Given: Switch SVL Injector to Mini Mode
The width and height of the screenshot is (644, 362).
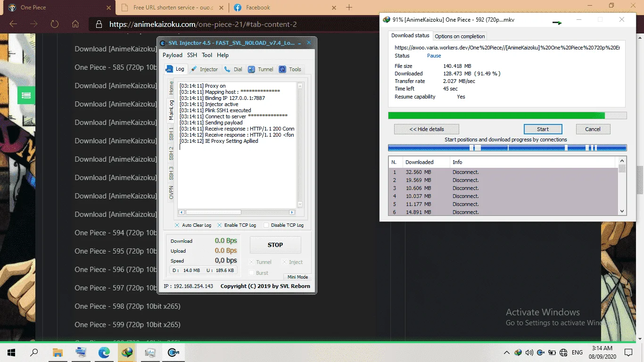Looking at the screenshot, I should click(x=297, y=277).
